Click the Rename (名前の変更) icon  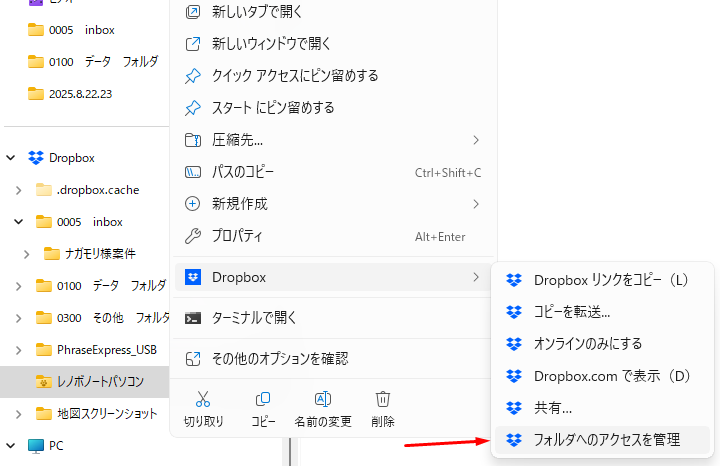pyautogui.click(x=323, y=401)
